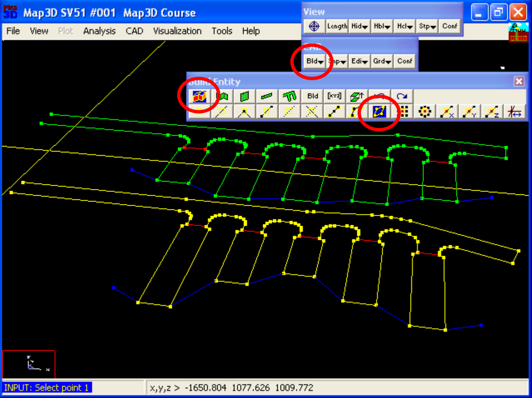Click the Bld button in Build Entity toolbar
Viewport: 532px width, 398px height.
pyautogui.click(x=313, y=96)
